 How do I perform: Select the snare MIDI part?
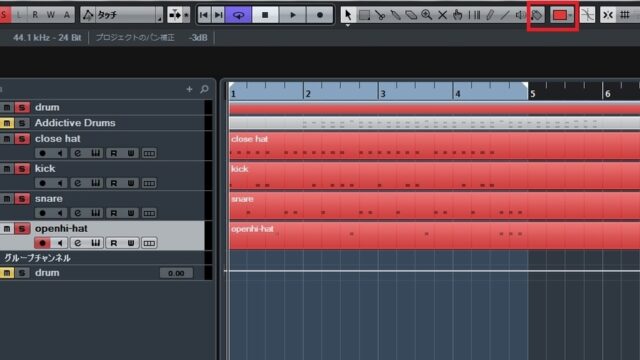pos(434,205)
